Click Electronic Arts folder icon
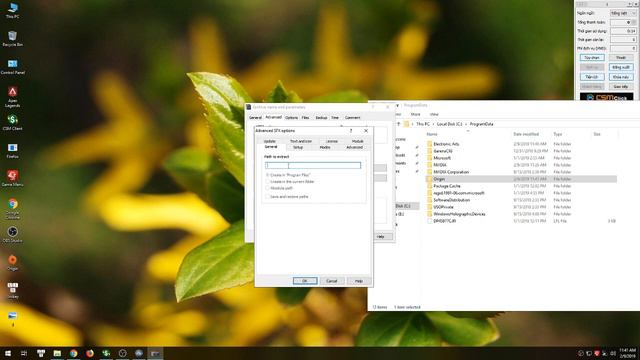This screenshot has height=360, width=640. point(429,144)
